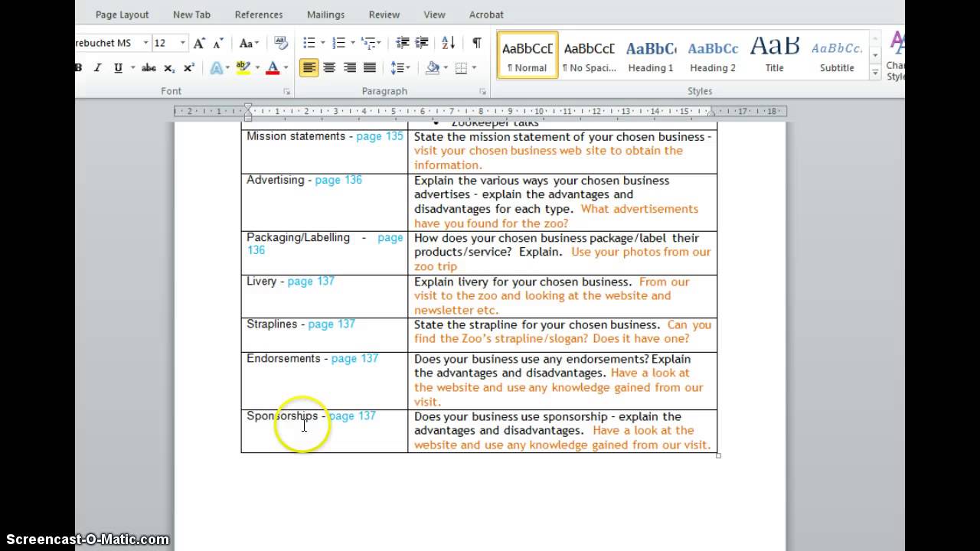This screenshot has width=980, height=551.
Task: Click the Borders icon
Action: 460,68
